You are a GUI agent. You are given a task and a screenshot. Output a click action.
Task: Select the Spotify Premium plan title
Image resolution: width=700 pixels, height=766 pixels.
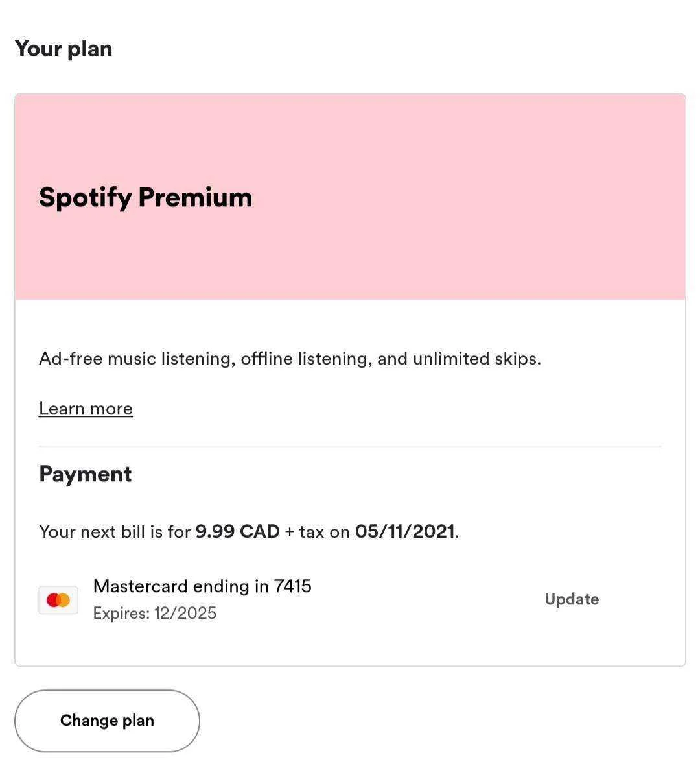point(145,198)
